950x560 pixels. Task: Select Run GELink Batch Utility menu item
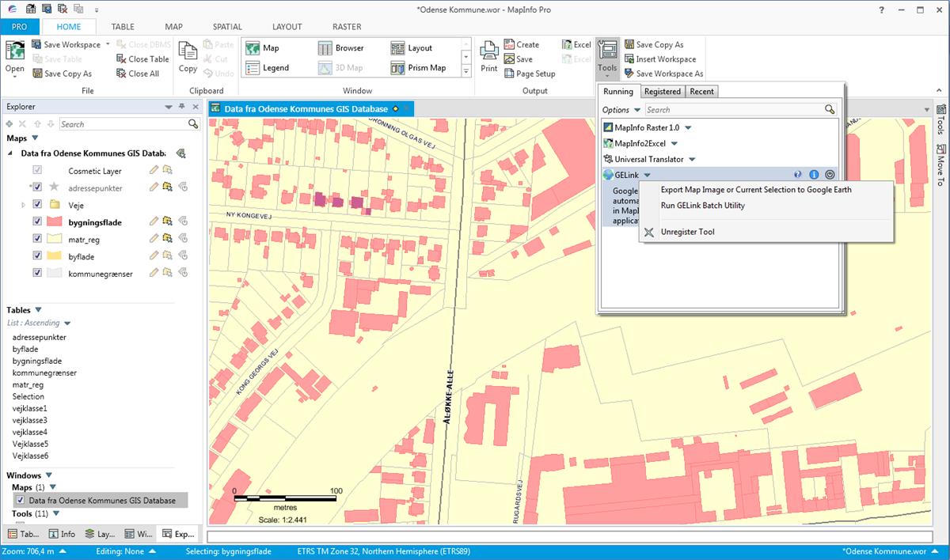[x=702, y=206]
